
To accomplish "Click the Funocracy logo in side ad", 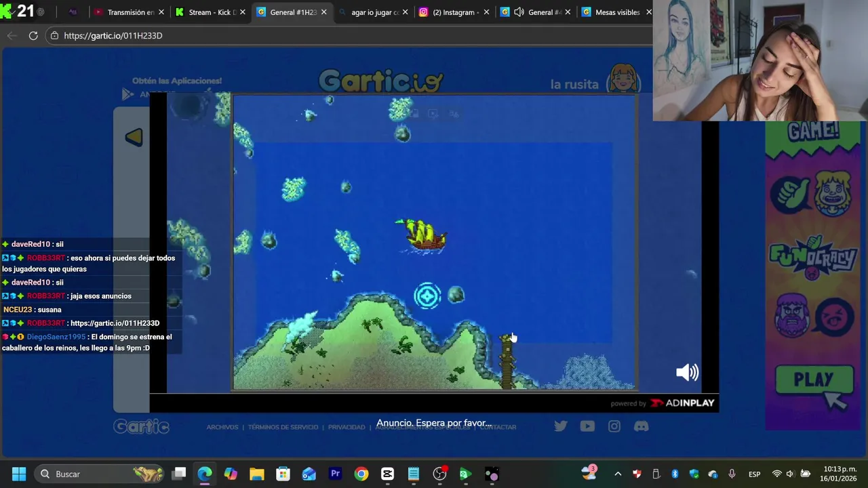I will [x=812, y=258].
